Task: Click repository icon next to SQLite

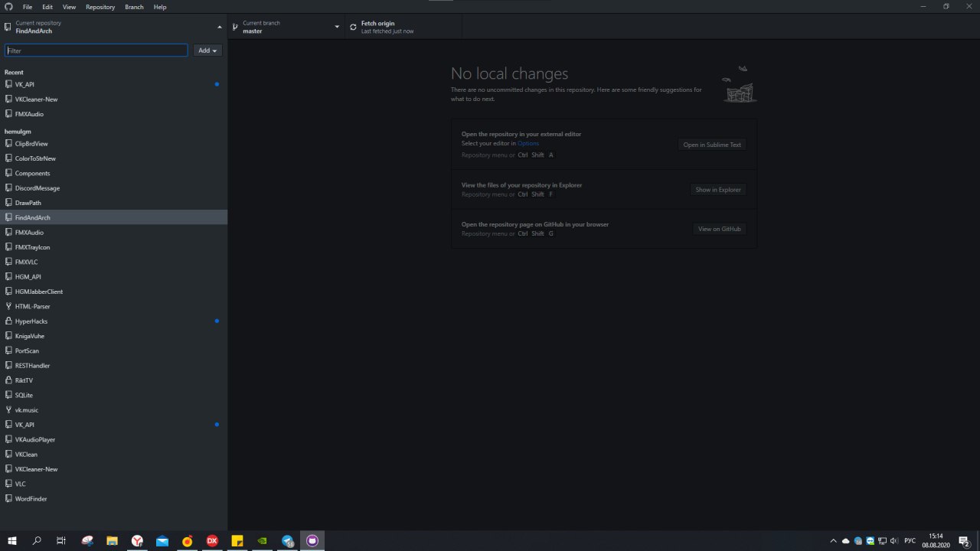Action: 8,395
